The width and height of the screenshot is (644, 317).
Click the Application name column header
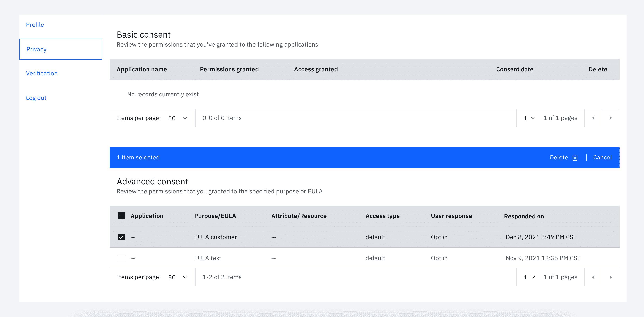[142, 69]
